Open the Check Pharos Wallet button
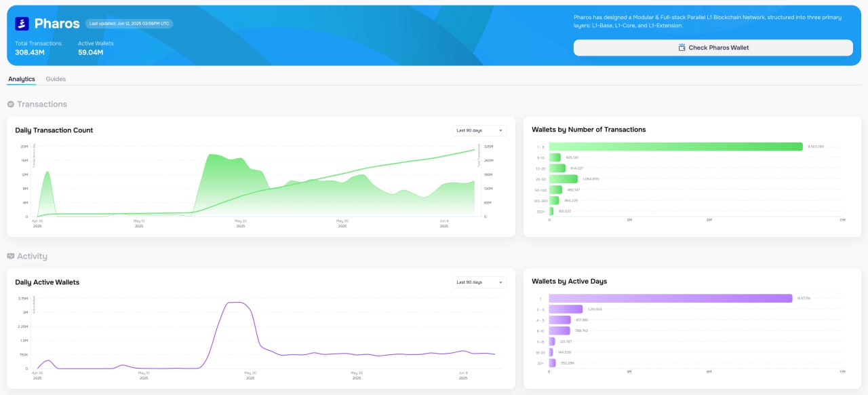This screenshot has height=395, width=868. pyautogui.click(x=713, y=48)
